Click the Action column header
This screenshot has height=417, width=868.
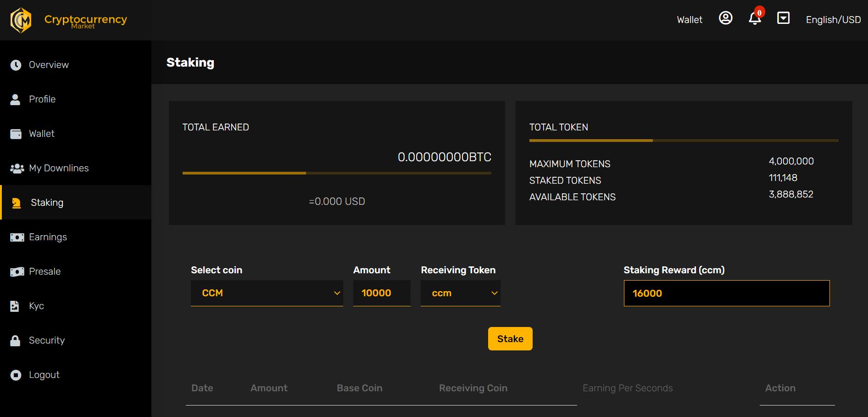pyautogui.click(x=780, y=388)
